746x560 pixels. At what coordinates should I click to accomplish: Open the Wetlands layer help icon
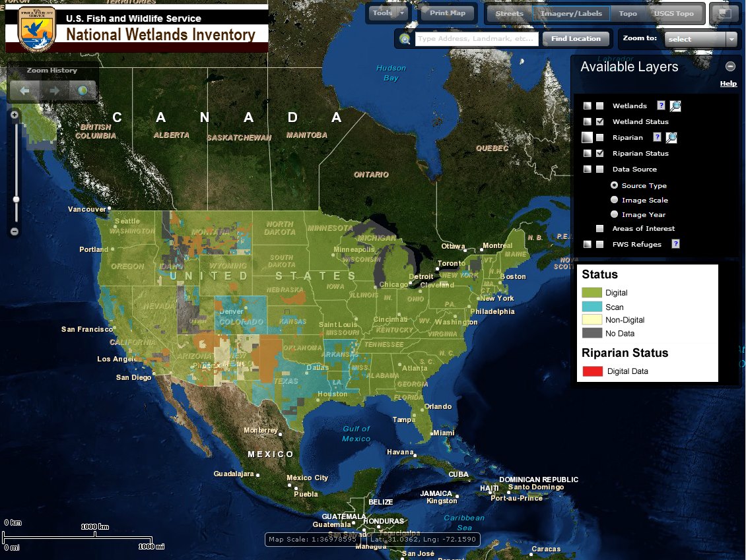[661, 106]
